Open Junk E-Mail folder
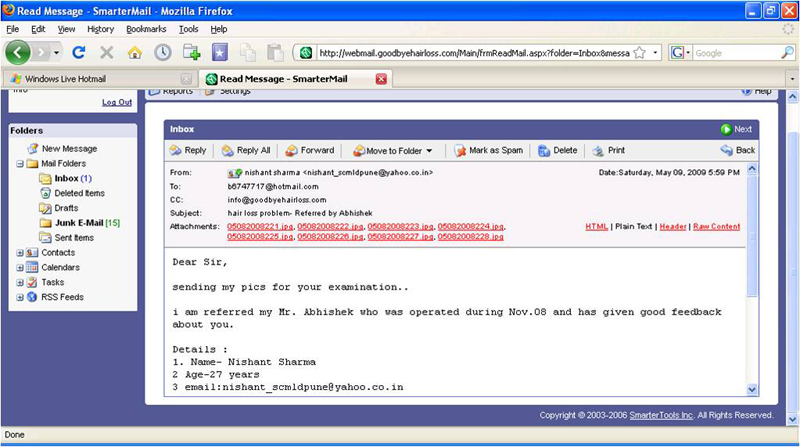Screen dimensions: 800x447 [79, 223]
